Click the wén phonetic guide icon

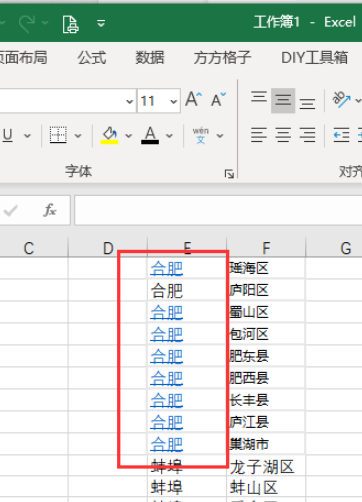(201, 135)
